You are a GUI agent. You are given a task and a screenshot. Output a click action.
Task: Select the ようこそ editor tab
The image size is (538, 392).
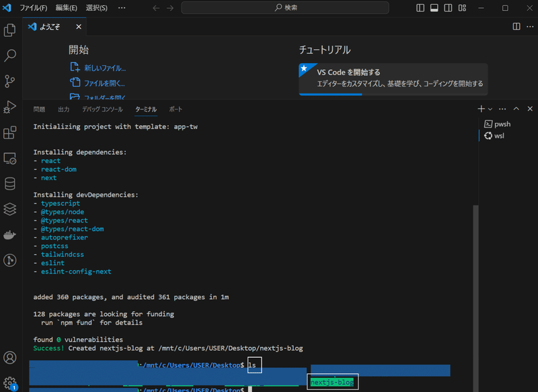pos(54,27)
